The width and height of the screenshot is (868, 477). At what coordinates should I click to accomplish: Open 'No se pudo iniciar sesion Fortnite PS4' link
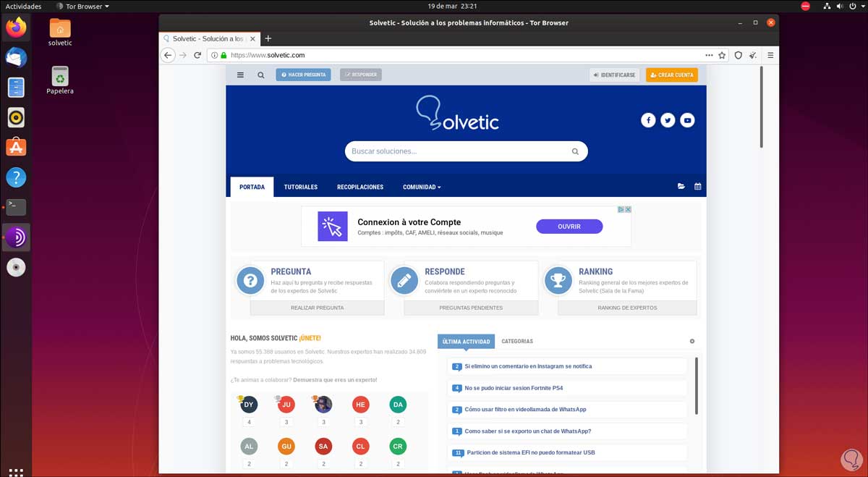(x=514, y=388)
